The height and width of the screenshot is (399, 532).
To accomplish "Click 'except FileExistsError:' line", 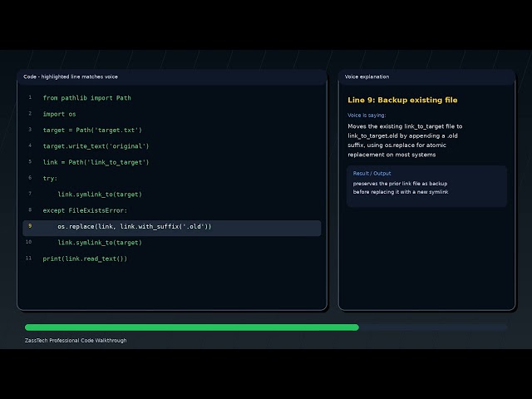I will (85, 210).
